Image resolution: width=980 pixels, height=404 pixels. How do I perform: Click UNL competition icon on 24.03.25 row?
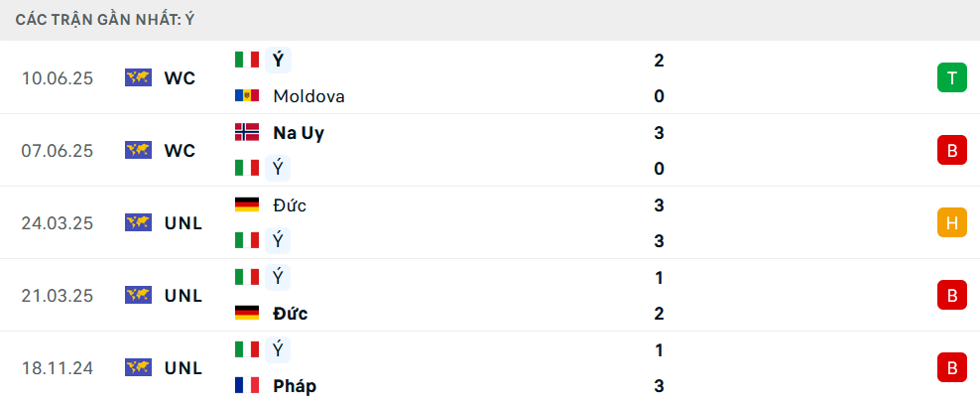[x=138, y=223]
